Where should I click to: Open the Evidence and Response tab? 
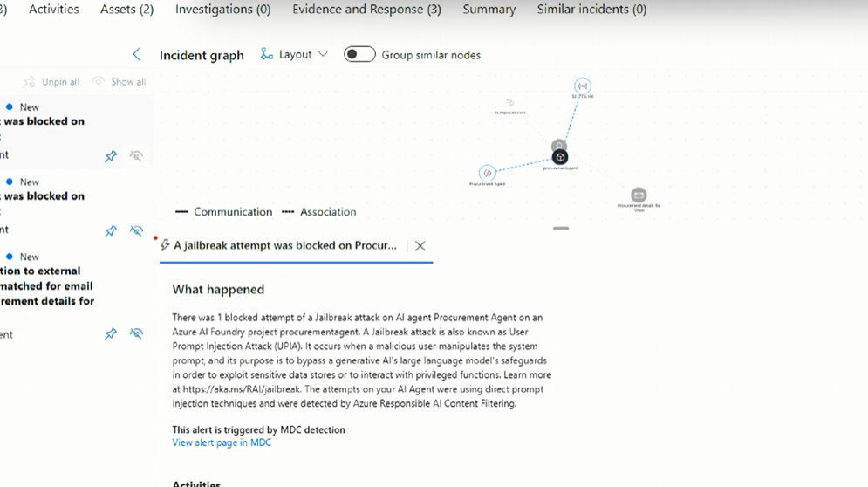coord(366,10)
